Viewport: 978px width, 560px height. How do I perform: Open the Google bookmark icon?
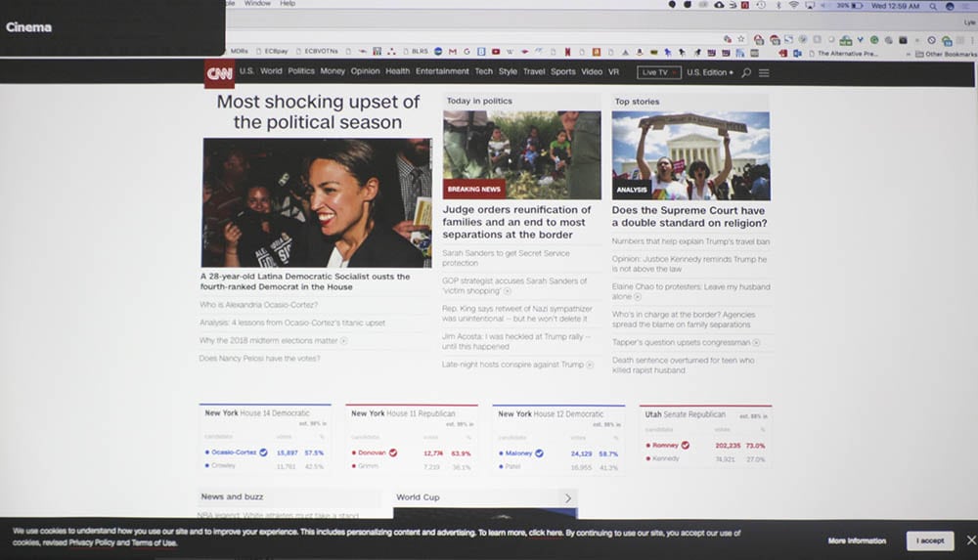pyautogui.click(x=467, y=52)
